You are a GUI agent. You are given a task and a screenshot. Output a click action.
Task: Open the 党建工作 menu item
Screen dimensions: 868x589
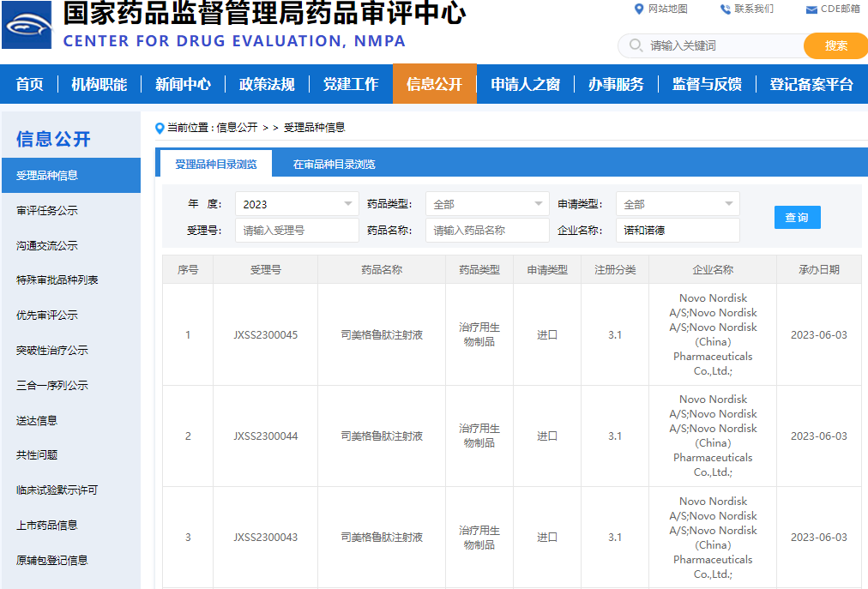point(351,84)
